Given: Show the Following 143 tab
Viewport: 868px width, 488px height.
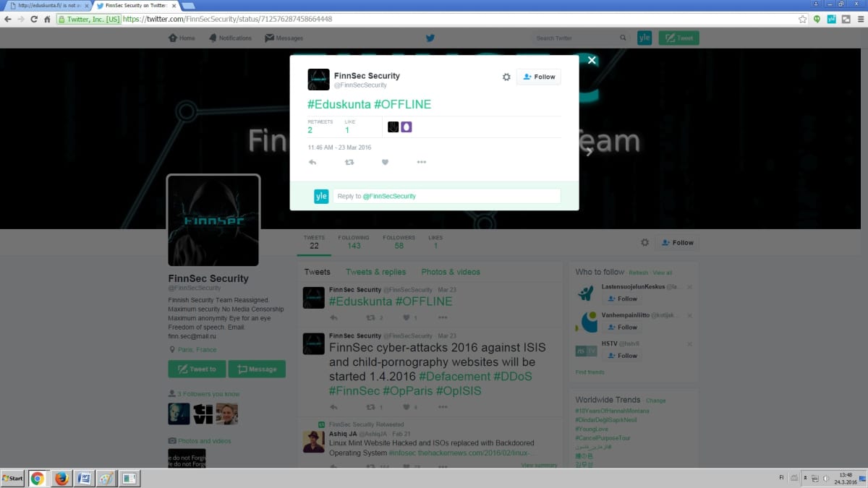Looking at the screenshot, I should click(x=354, y=242).
